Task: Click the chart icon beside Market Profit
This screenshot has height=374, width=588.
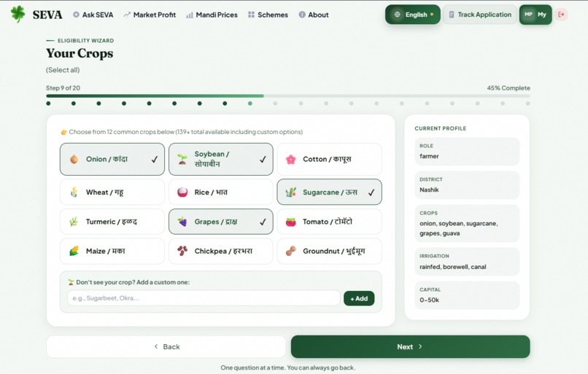Action: (127, 15)
